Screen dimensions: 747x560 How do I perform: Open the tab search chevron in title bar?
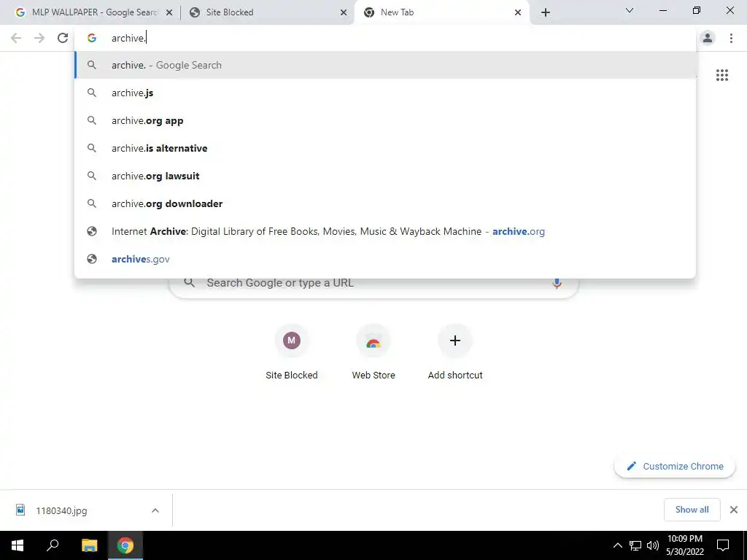pos(629,10)
